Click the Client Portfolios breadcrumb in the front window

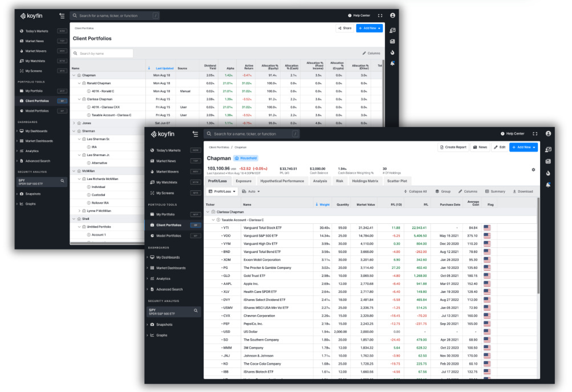point(219,147)
